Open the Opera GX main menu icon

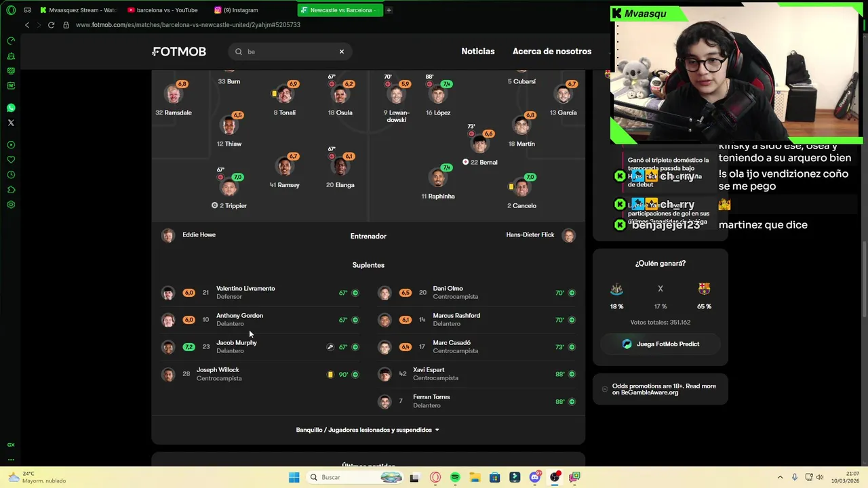pos(11,10)
